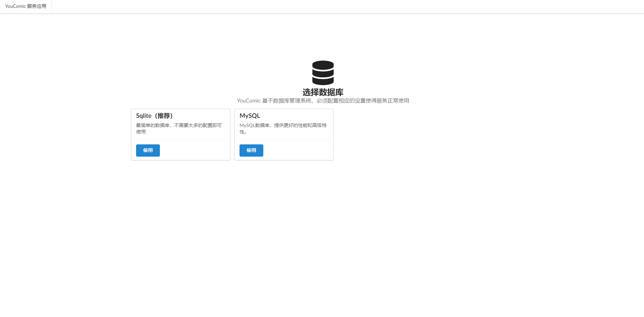Click the word Sqlite in the first card

coord(144,116)
